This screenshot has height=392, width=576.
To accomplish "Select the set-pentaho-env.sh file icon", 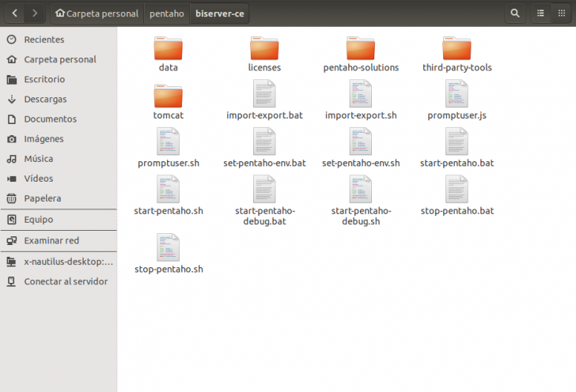I will [x=361, y=141].
